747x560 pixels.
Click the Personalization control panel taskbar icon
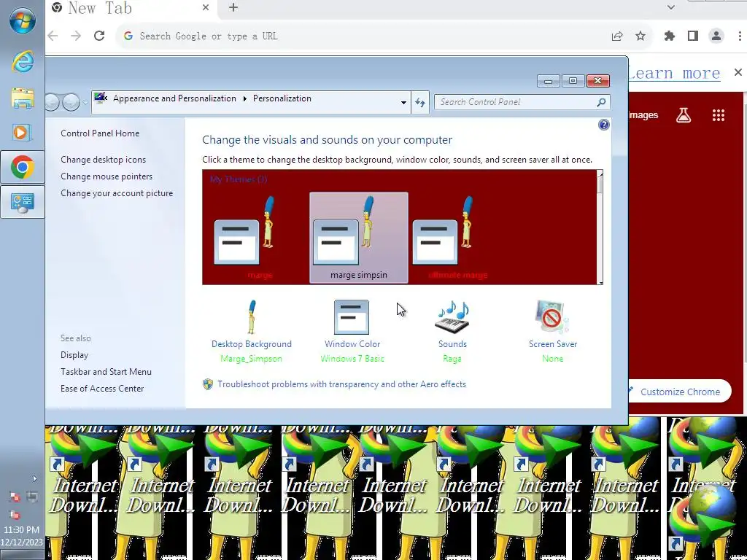click(23, 202)
